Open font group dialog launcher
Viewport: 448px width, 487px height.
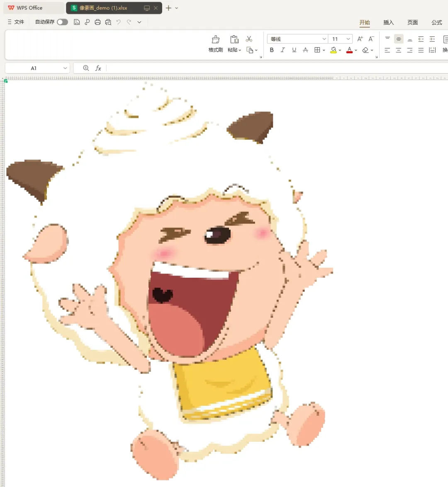coord(377,57)
